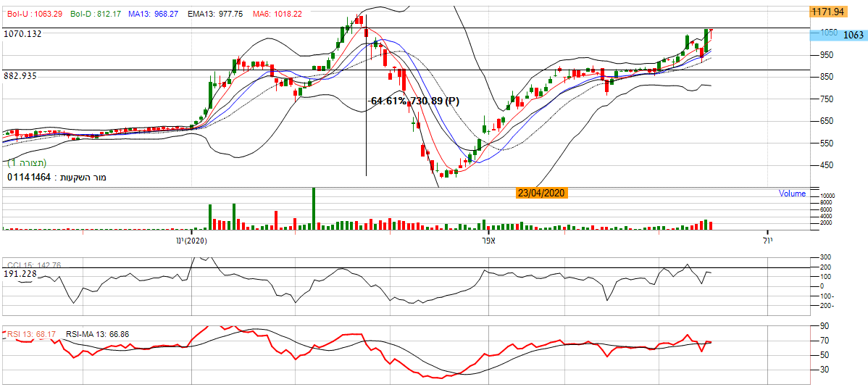This screenshot has height=387, width=868.
Task: Click the Bol-U 1063.29 indicator label
Action: [x=34, y=14]
